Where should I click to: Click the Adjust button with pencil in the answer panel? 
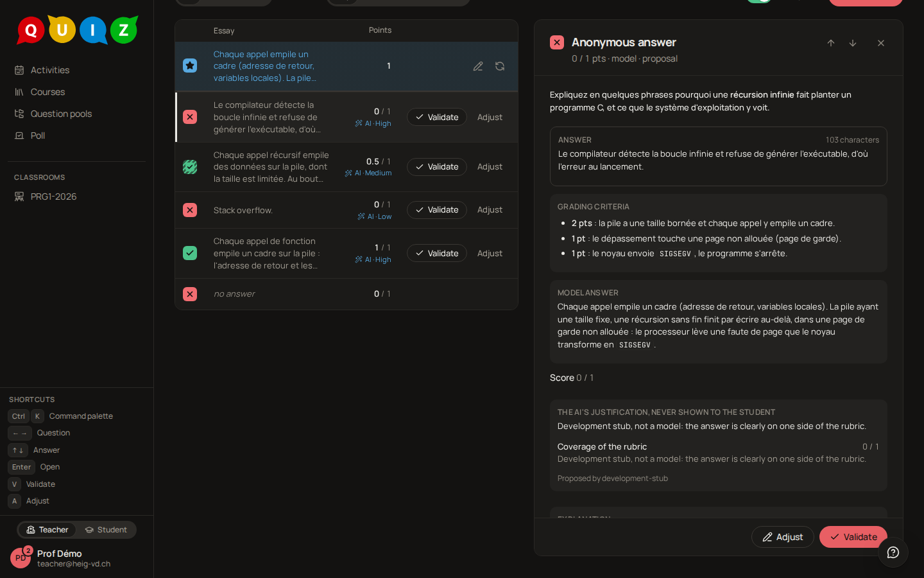point(782,537)
